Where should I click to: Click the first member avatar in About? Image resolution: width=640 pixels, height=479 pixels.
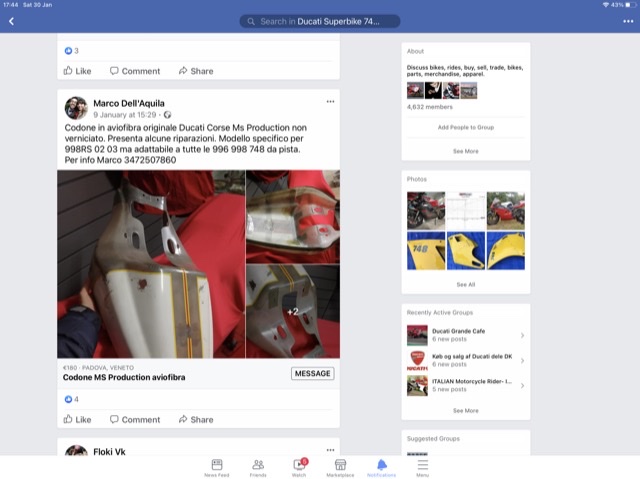coord(415,91)
